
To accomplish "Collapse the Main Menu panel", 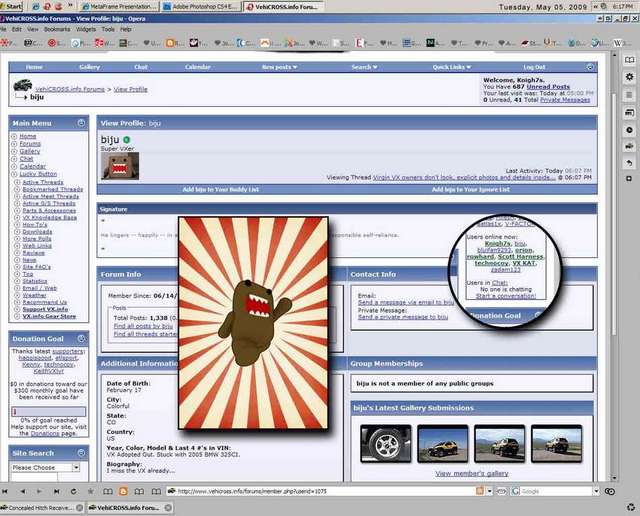I will coord(81,122).
